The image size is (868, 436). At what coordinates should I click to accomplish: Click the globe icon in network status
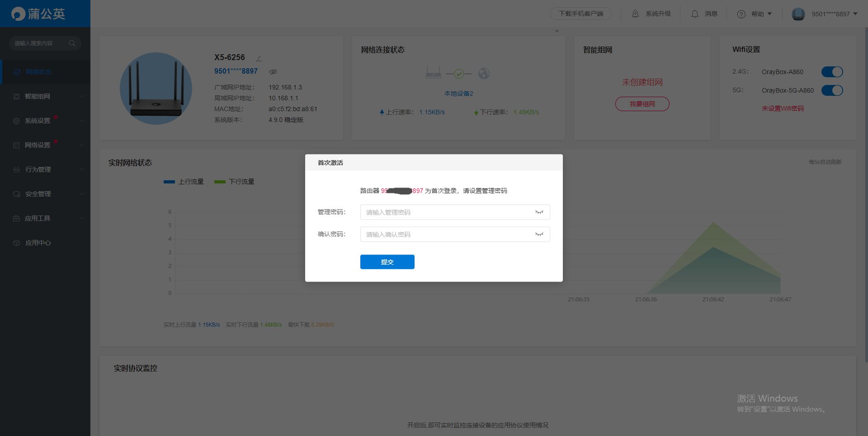click(x=484, y=73)
